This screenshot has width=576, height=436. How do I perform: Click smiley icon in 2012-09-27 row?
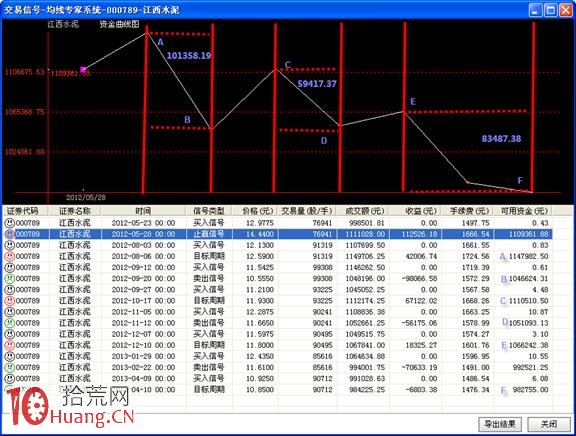click(x=10, y=289)
